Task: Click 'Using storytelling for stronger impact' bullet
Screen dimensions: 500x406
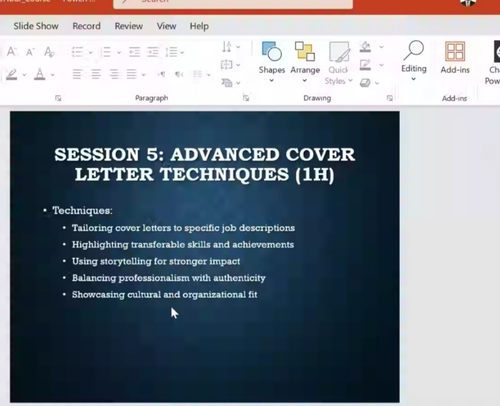Action: click(156, 261)
